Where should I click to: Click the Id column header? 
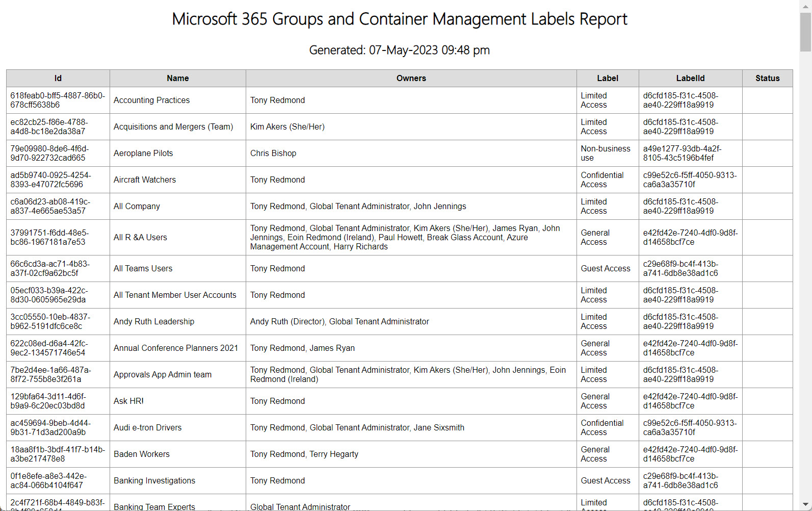pyautogui.click(x=58, y=78)
